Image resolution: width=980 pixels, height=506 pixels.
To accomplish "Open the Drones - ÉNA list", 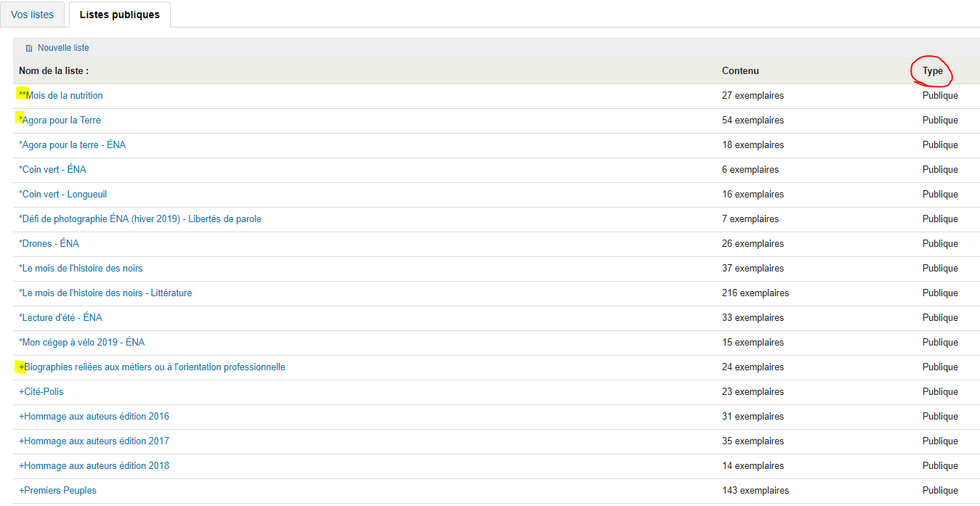I will tap(49, 244).
